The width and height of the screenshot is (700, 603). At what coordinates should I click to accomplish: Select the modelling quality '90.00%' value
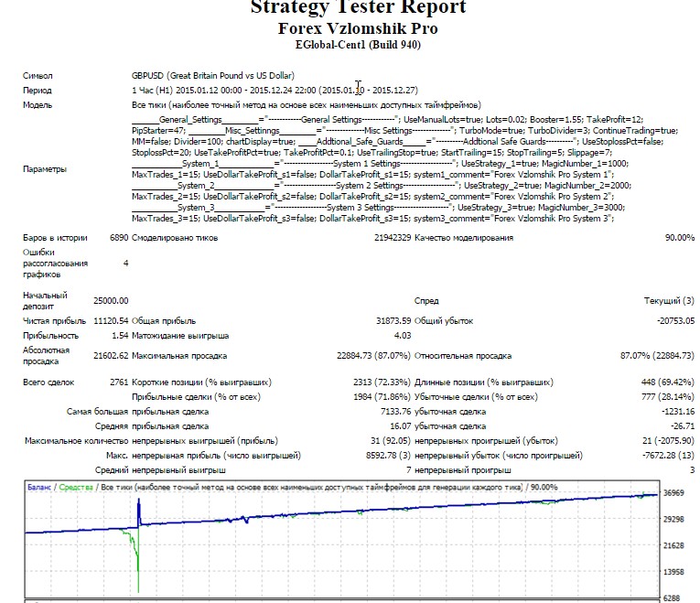680,238
